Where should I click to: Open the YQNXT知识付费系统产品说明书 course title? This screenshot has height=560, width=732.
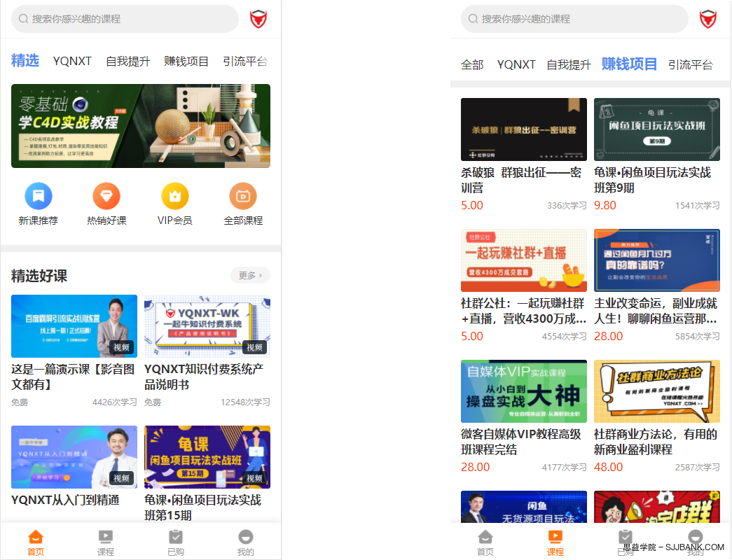[204, 377]
